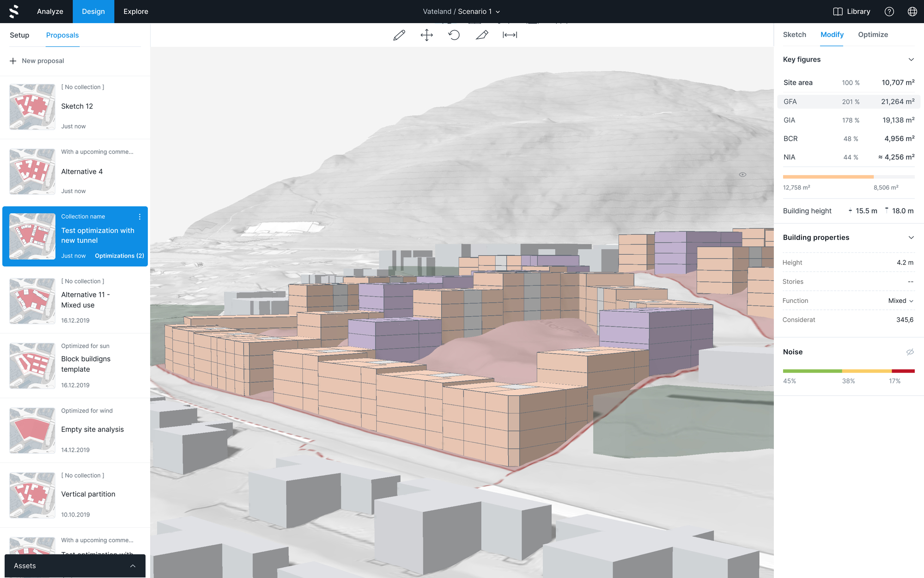Open the help menu
924x578 pixels.
pos(889,11)
